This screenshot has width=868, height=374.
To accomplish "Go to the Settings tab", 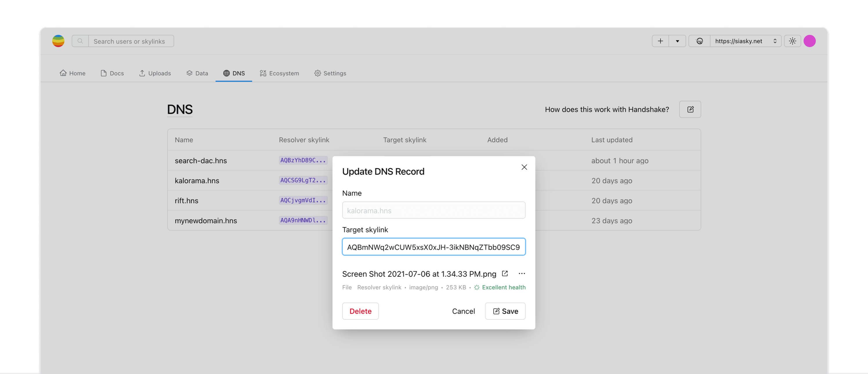I will coord(330,73).
